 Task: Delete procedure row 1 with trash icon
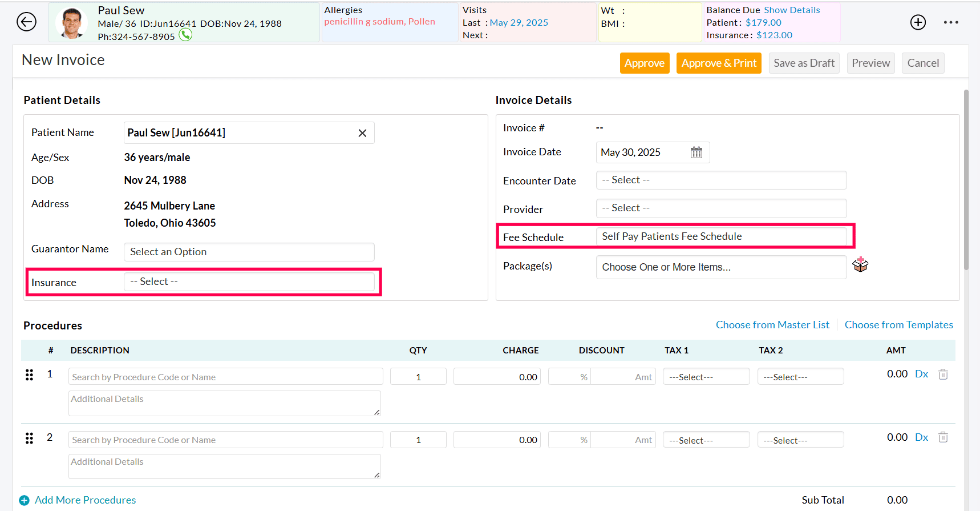[x=943, y=374]
